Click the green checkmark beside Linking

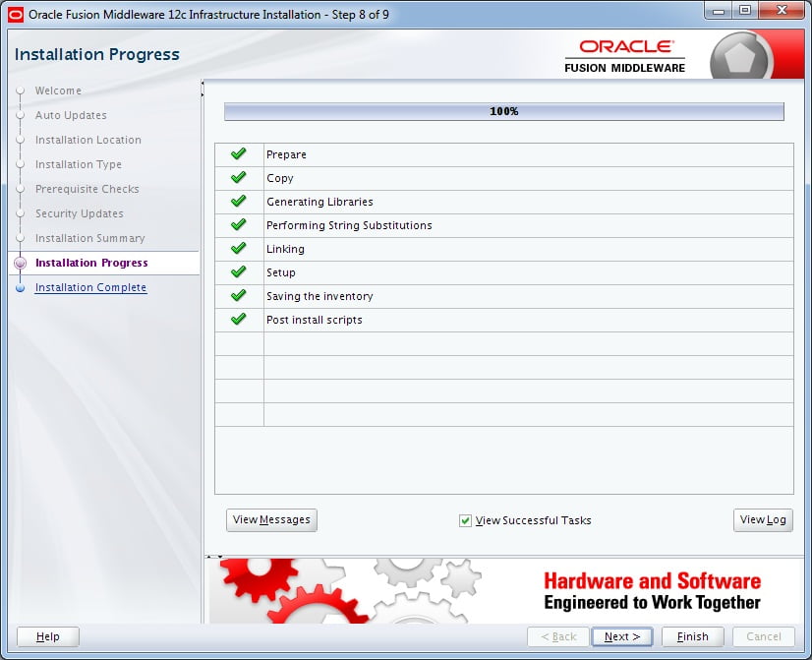[x=238, y=249]
